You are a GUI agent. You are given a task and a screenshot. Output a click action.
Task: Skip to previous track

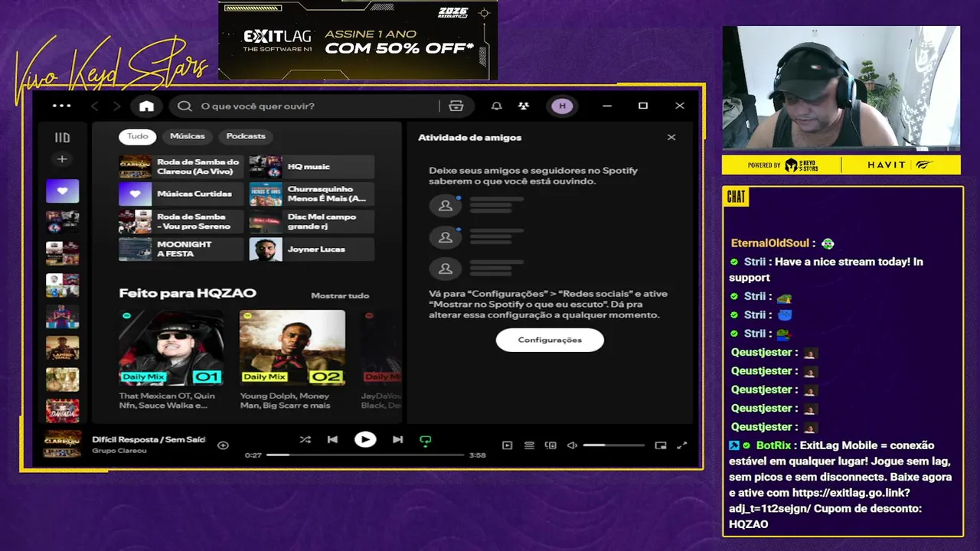(332, 439)
